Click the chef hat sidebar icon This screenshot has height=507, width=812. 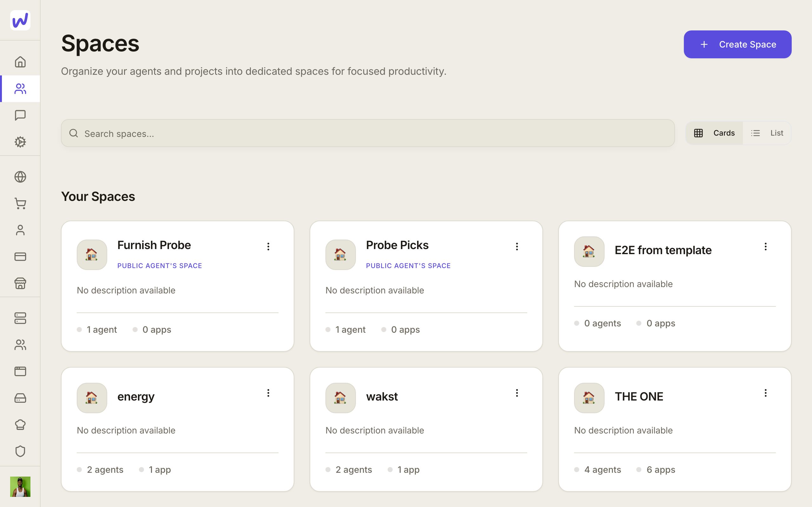(x=20, y=425)
